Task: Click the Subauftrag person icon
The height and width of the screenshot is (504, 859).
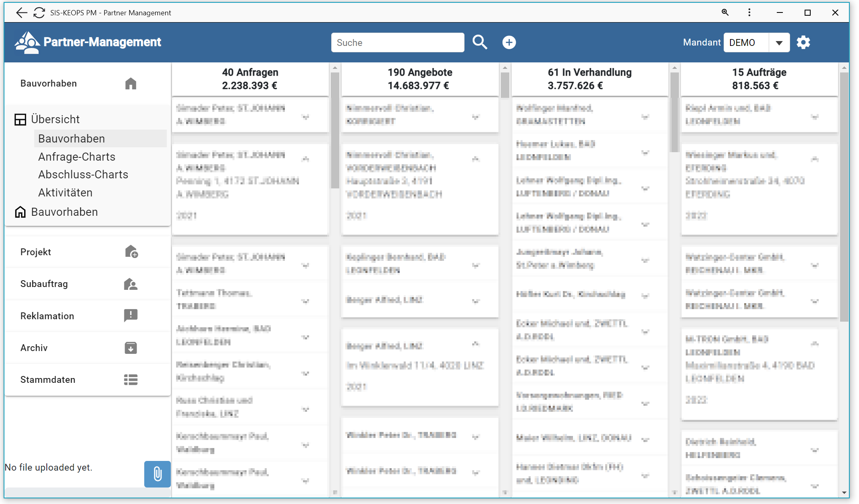Action: point(131,284)
